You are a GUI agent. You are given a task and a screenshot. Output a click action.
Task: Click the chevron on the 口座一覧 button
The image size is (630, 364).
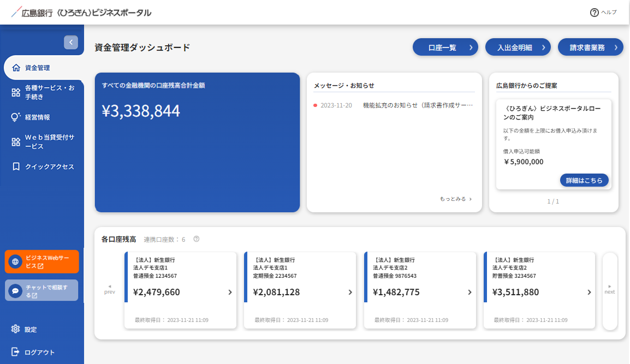tap(471, 47)
